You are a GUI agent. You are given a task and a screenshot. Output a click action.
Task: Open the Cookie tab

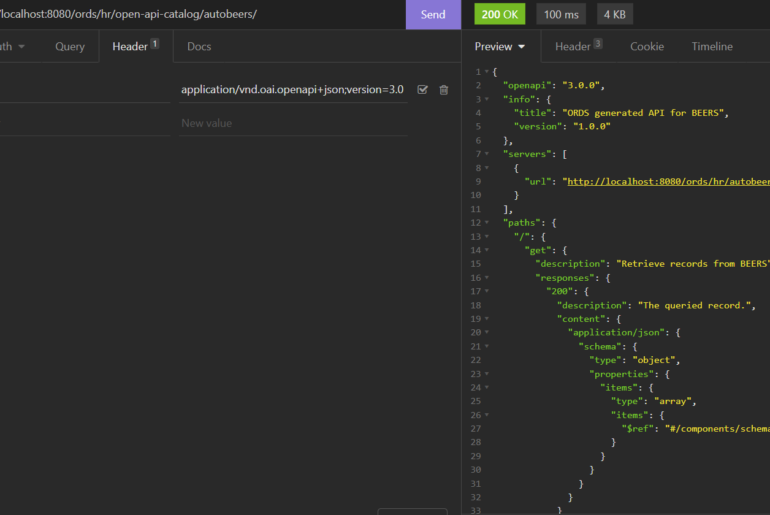647,47
